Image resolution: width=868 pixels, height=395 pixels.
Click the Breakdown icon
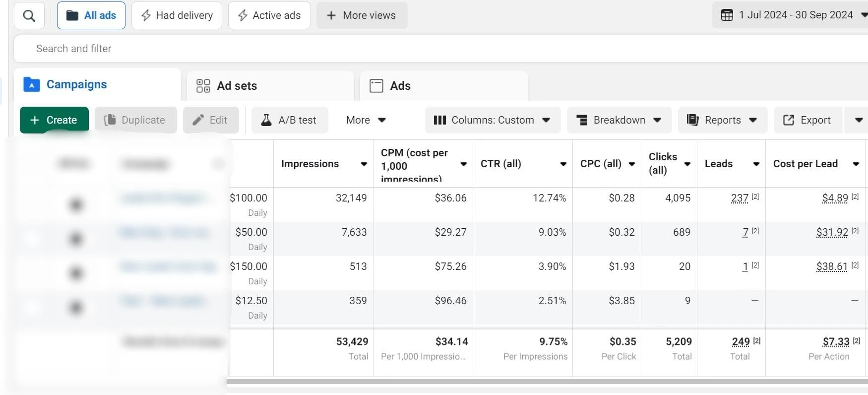click(x=582, y=120)
